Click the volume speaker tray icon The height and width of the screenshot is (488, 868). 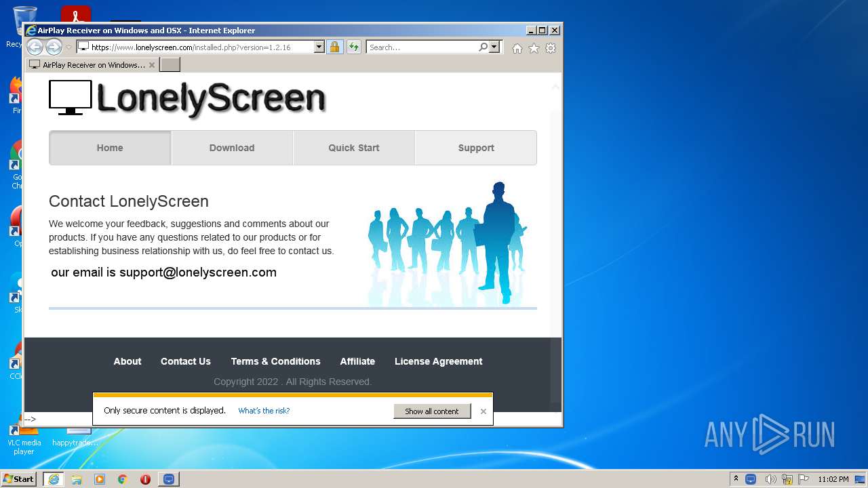click(770, 479)
